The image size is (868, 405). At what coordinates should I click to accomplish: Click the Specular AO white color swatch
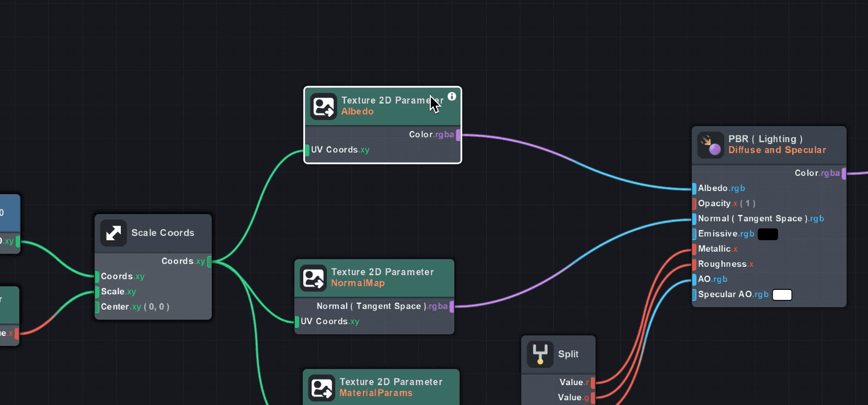pyautogui.click(x=782, y=295)
